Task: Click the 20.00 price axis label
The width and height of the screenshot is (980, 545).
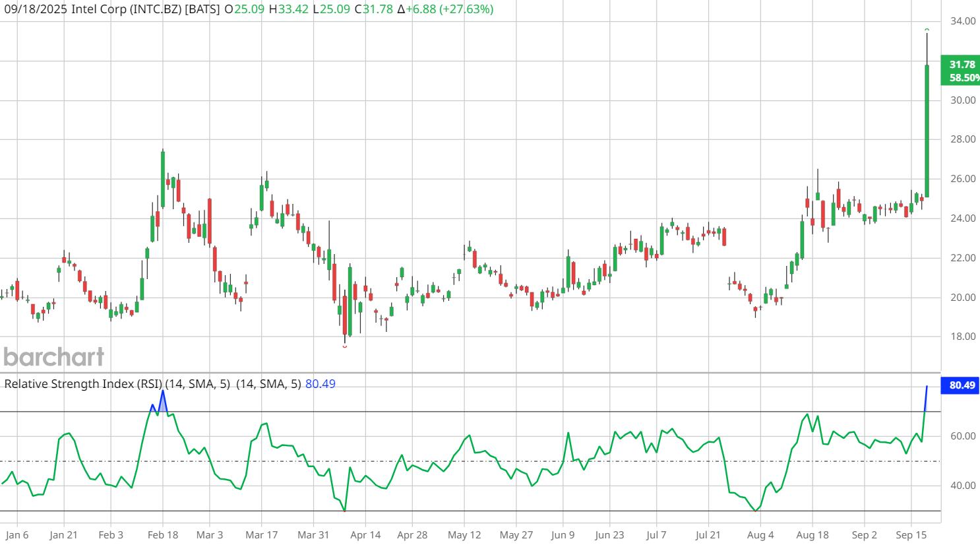Action: pos(963,298)
